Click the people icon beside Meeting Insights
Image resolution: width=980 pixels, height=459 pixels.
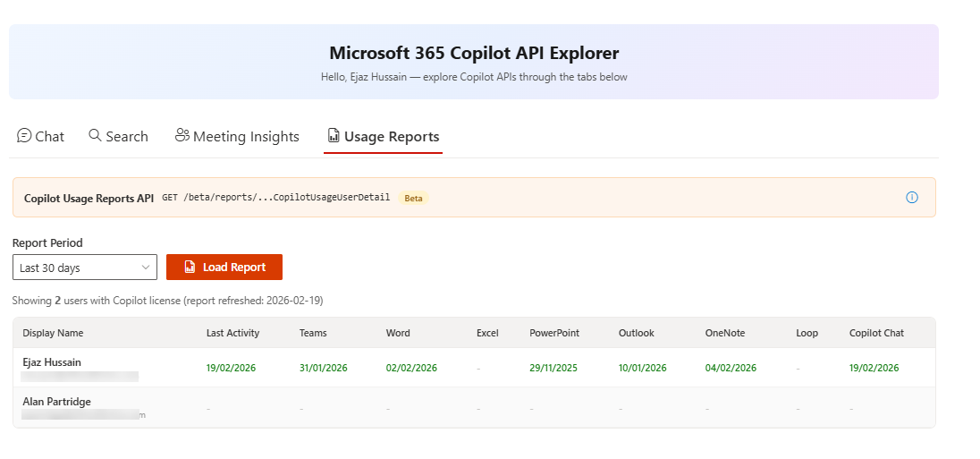[182, 135]
